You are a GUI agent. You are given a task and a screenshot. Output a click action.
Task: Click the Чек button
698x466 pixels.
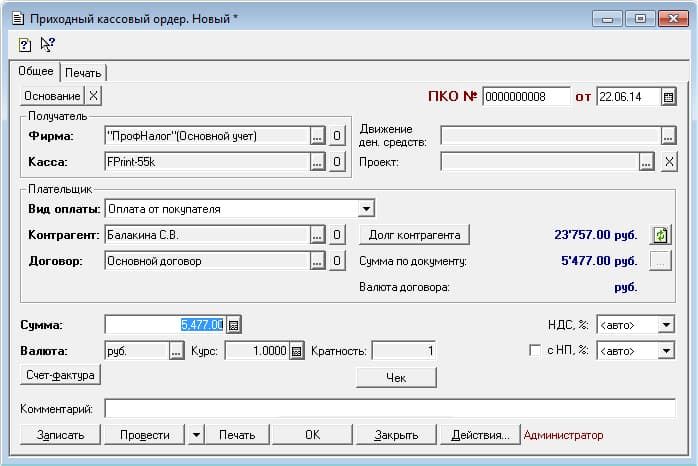pyautogui.click(x=396, y=378)
